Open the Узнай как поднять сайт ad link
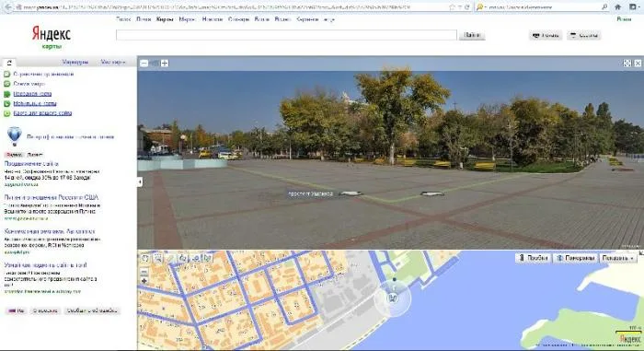The width and height of the screenshot is (644, 351). click(46, 265)
